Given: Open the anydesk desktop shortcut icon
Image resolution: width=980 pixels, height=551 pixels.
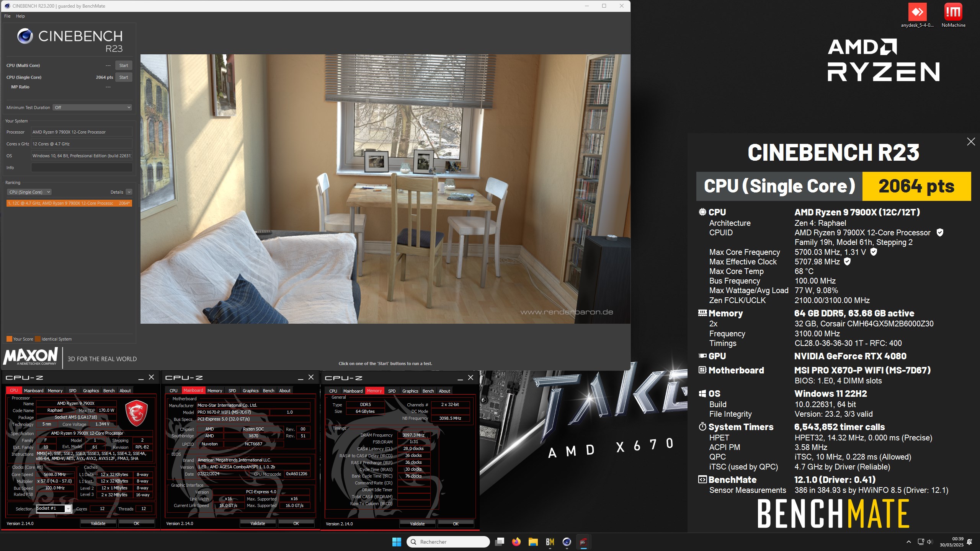Looking at the screenshot, I should coord(917,15).
